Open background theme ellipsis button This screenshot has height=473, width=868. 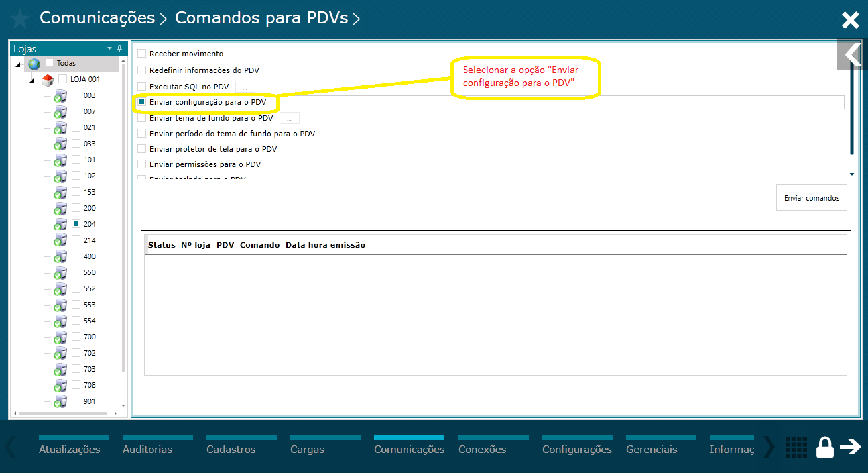coord(289,118)
